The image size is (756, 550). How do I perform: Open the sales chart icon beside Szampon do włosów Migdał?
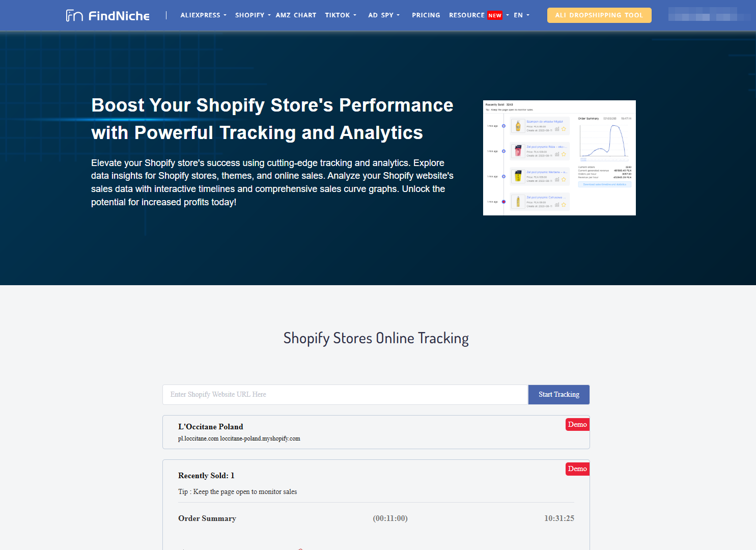click(557, 129)
